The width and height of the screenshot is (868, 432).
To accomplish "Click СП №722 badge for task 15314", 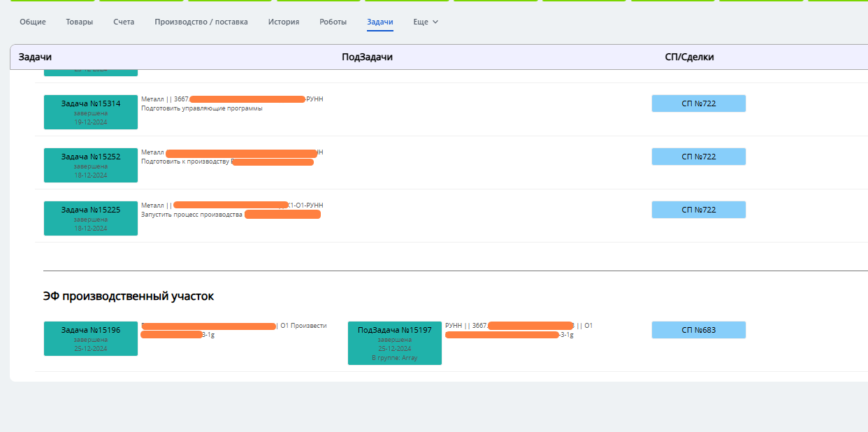I will [x=699, y=103].
